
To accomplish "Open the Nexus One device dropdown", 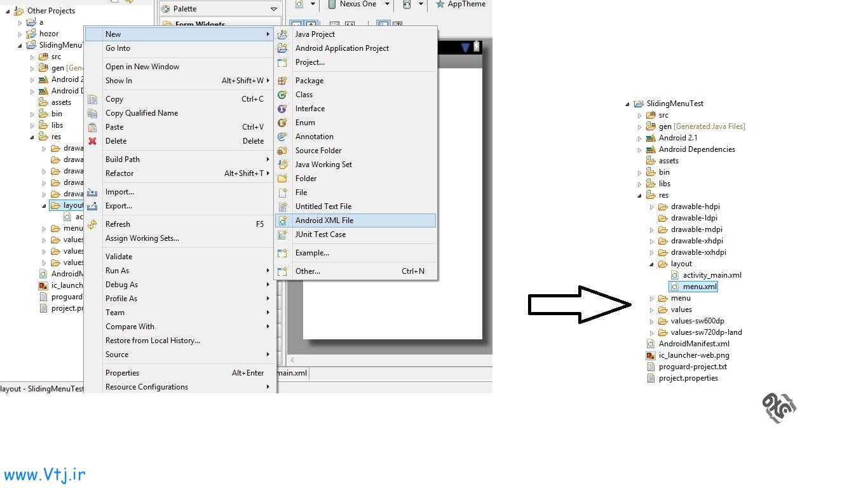I will (386, 4).
